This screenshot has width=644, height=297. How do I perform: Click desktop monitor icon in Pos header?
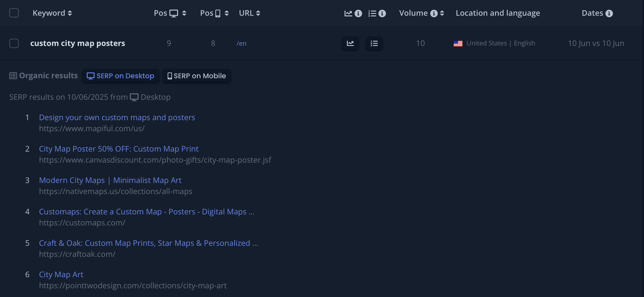pos(174,13)
